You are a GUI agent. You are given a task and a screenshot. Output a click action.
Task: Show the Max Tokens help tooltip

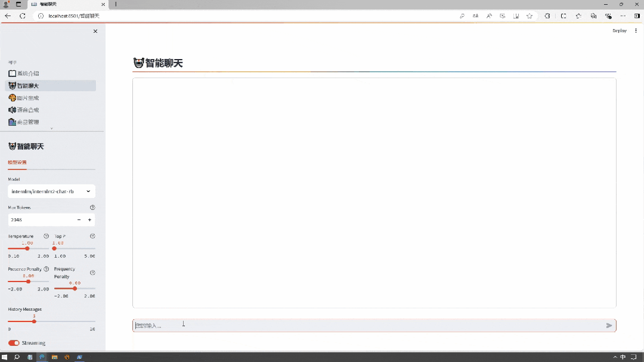92,208
